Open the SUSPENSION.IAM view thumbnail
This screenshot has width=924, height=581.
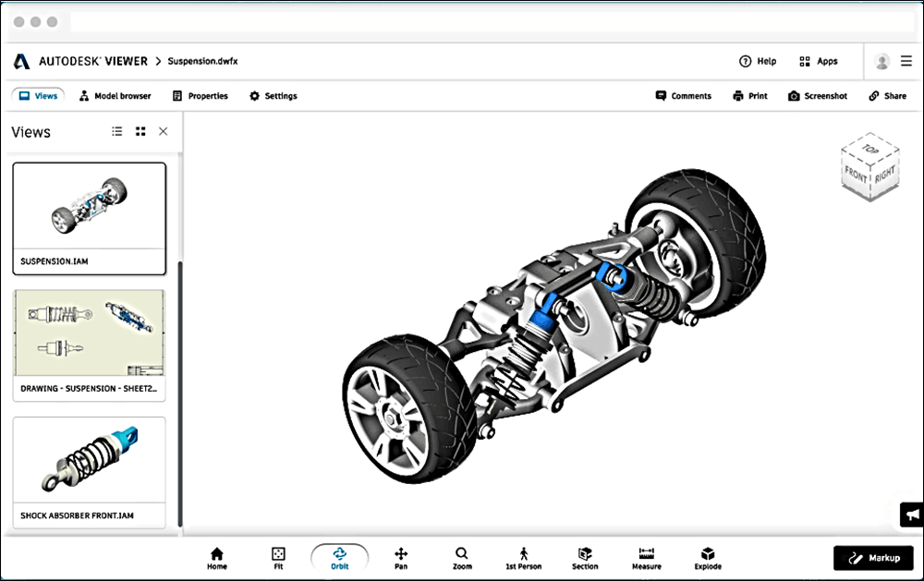coord(90,219)
